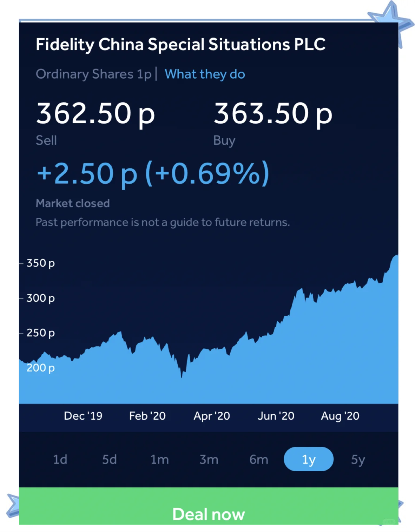Image resolution: width=415 pixels, height=532 pixels.
Task: Show the 6m chart period
Action: click(x=259, y=459)
